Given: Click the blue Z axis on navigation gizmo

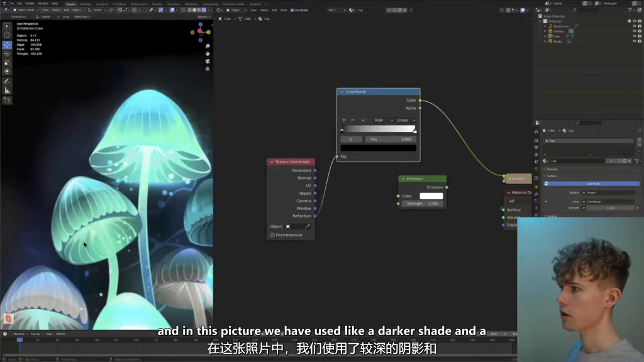Looking at the screenshot, I should (201, 25).
